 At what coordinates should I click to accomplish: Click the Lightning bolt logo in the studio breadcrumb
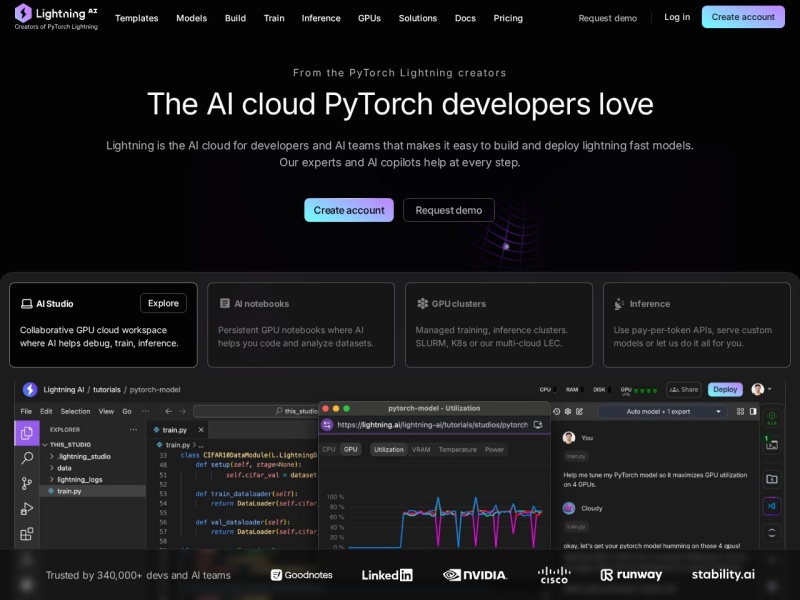coord(30,389)
